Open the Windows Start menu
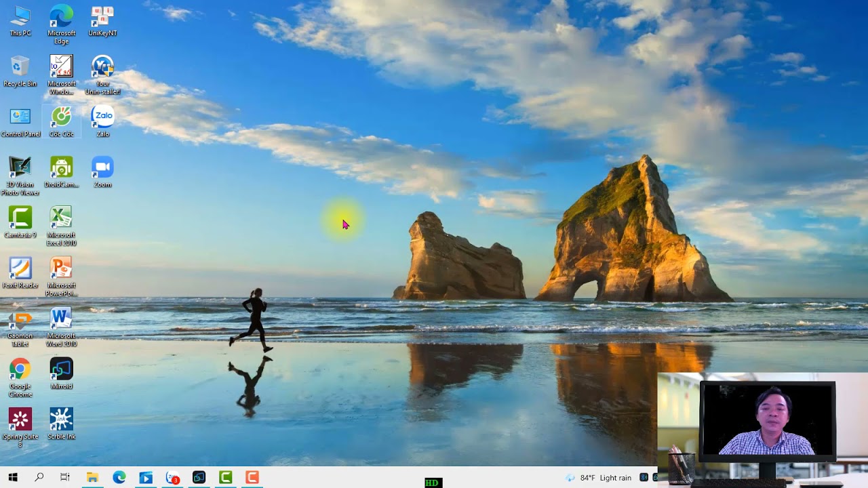 click(x=13, y=478)
